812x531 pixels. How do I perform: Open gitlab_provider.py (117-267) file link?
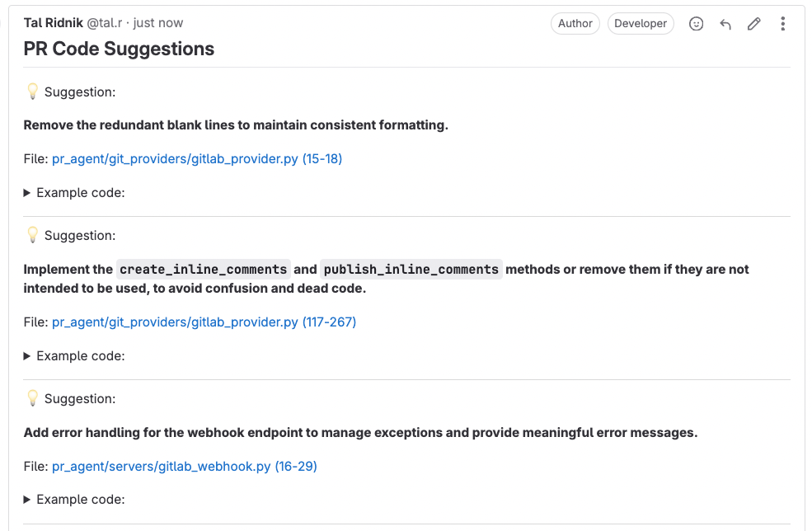(x=204, y=322)
